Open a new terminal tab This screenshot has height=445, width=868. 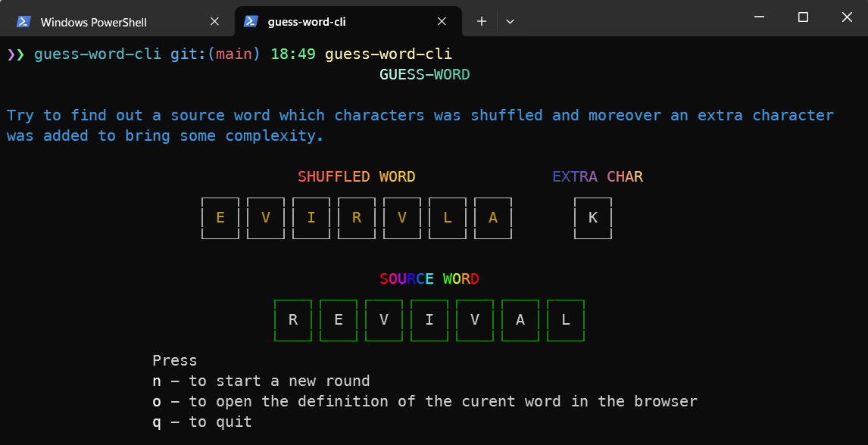tap(482, 21)
